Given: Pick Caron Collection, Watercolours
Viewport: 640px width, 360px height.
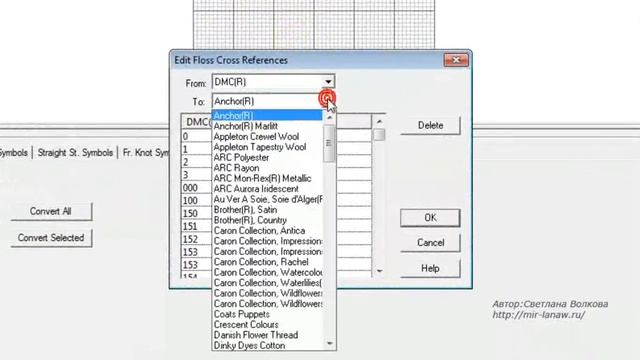Looking at the screenshot, I should [267, 272].
